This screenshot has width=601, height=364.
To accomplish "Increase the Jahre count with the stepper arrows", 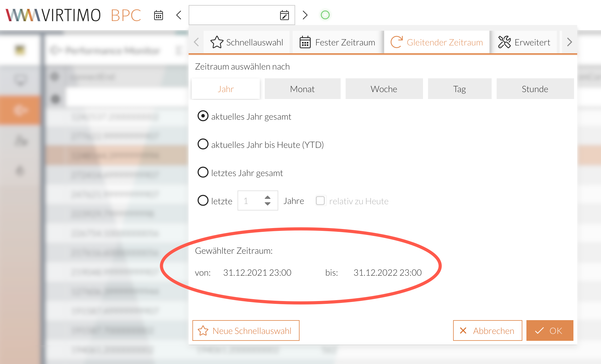I will tap(268, 198).
